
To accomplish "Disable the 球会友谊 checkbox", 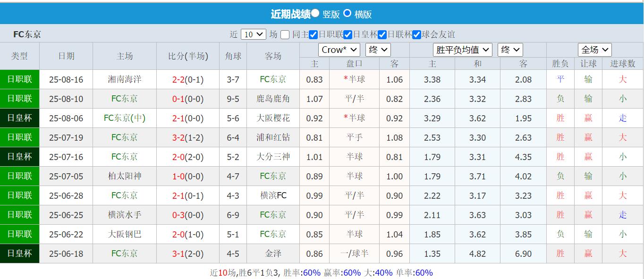I will (416, 34).
